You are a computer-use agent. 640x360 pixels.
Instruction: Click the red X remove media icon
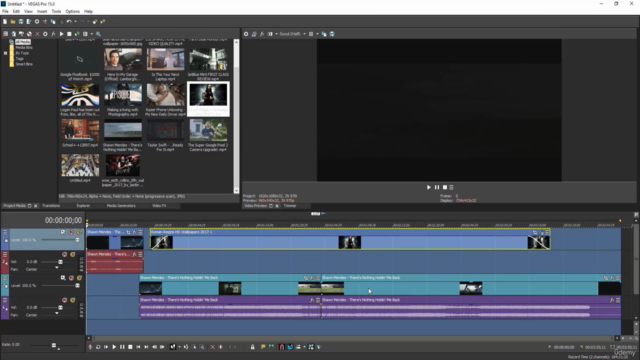[x=37, y=34]
